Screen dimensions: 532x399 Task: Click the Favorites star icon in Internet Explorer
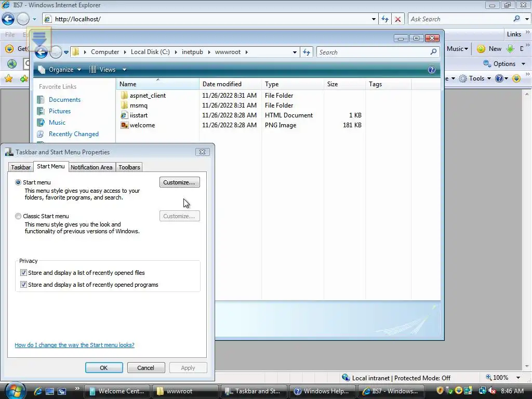(8, 79)
